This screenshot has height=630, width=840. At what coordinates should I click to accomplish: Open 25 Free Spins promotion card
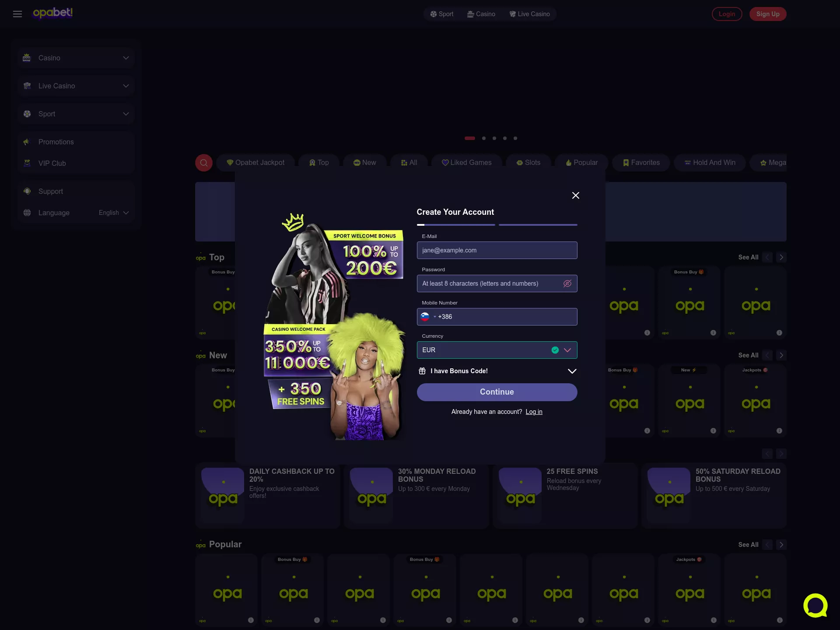565,496
